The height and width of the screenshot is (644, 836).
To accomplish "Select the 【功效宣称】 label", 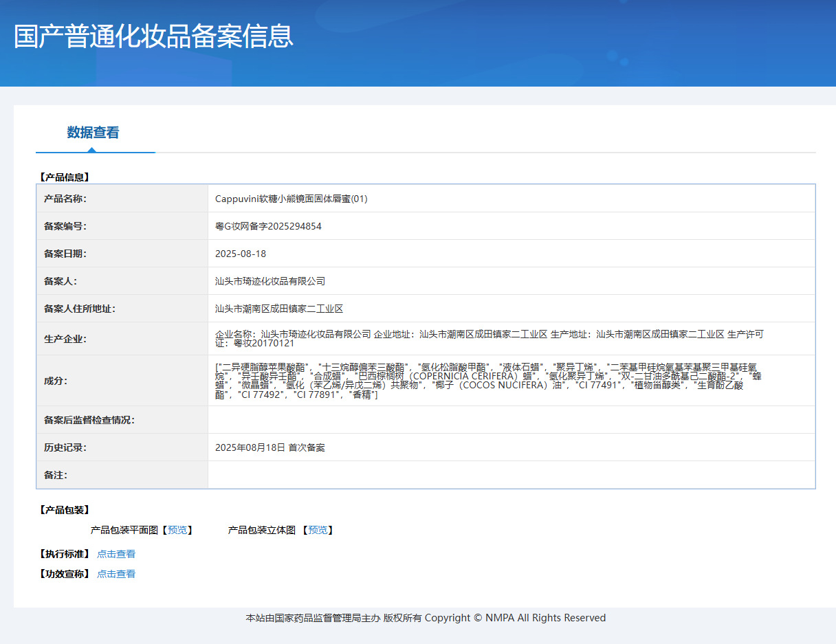I will click(65, 574).
